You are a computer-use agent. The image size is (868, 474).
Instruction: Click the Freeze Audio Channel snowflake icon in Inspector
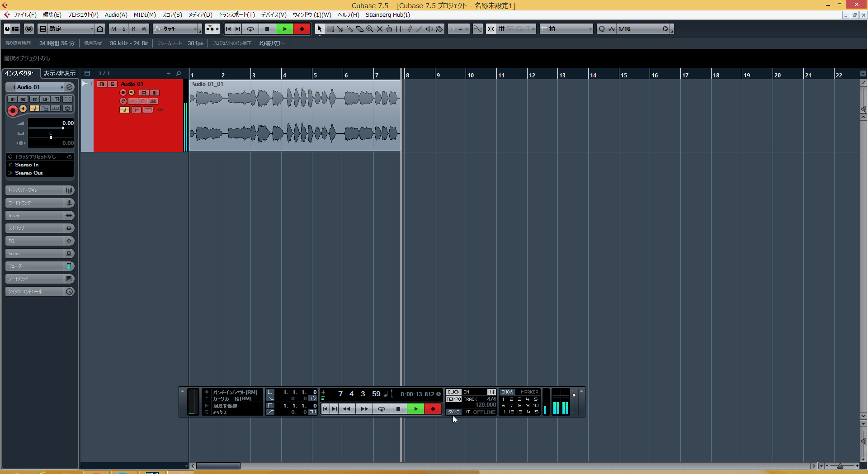click(x=67, y=109)
